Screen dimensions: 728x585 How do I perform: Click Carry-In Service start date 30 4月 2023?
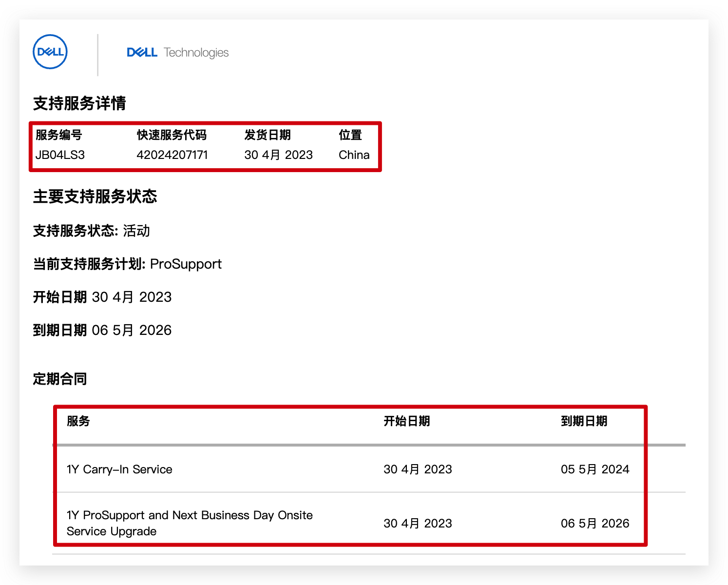(x=418, y=469)
